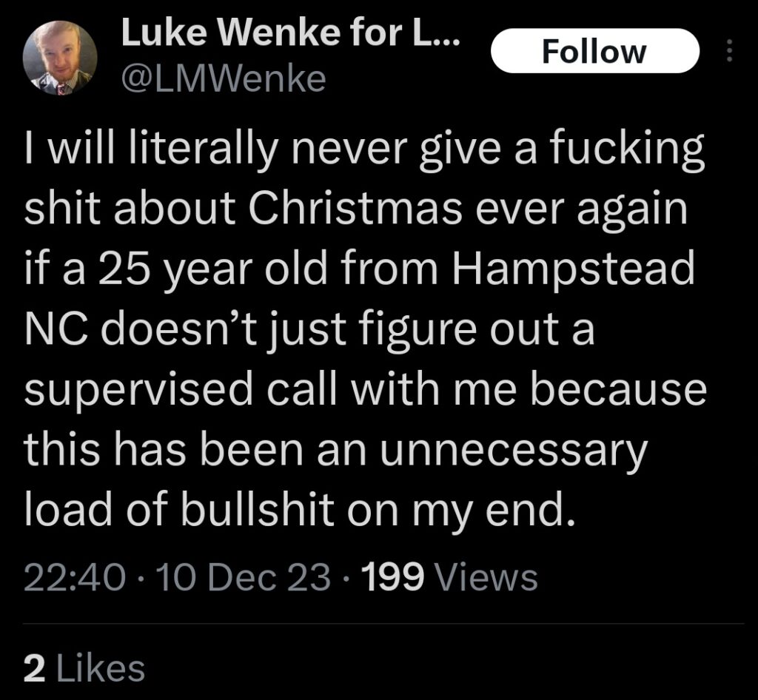Follow the account @LMWenke
This screenshot has width=758, height=700.
[x=596, y=50]
